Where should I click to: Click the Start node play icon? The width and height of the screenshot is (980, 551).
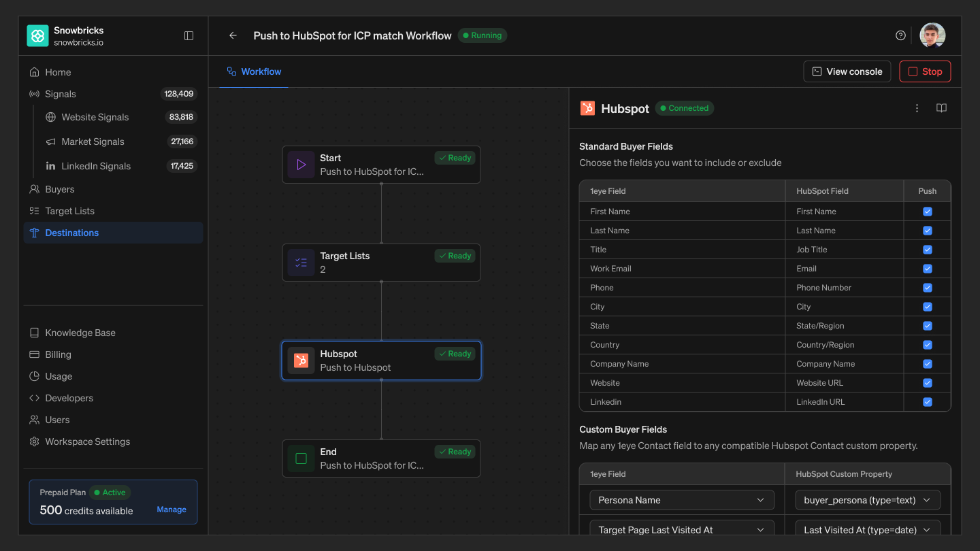point(301,165)
